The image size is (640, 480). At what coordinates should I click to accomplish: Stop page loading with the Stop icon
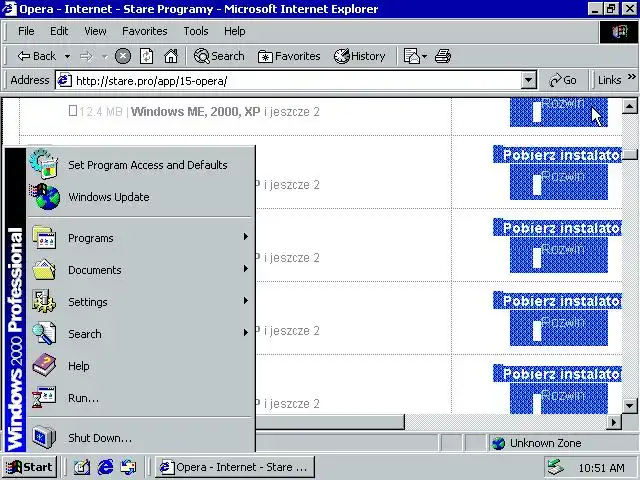(123, 56)
